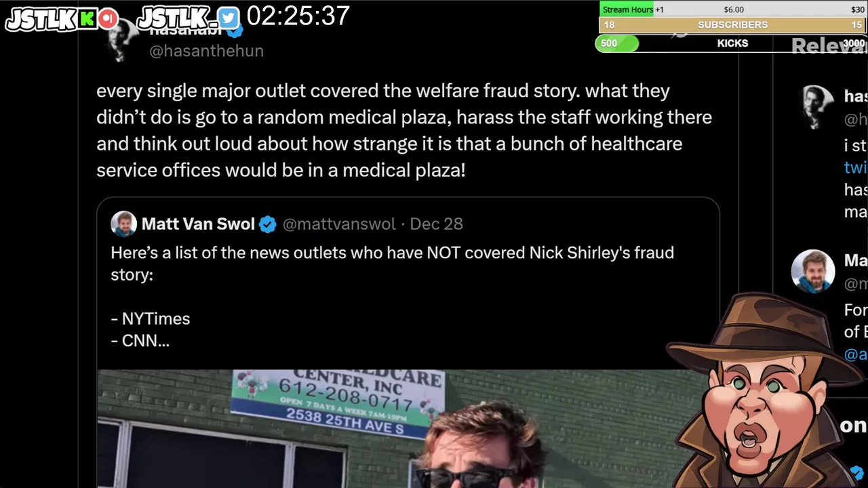Click the Subscribers goal bar

pyautogui.click(x=732, y=25)
